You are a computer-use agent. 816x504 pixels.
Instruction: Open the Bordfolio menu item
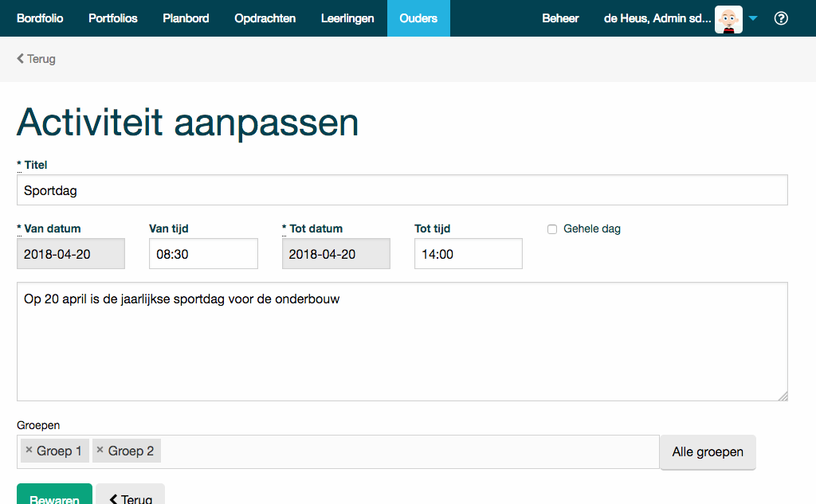coord(40,18)
